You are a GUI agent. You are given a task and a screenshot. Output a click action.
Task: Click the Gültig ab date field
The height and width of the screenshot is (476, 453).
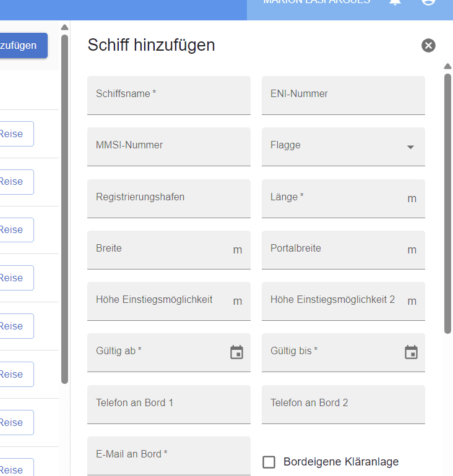[169, 352]
